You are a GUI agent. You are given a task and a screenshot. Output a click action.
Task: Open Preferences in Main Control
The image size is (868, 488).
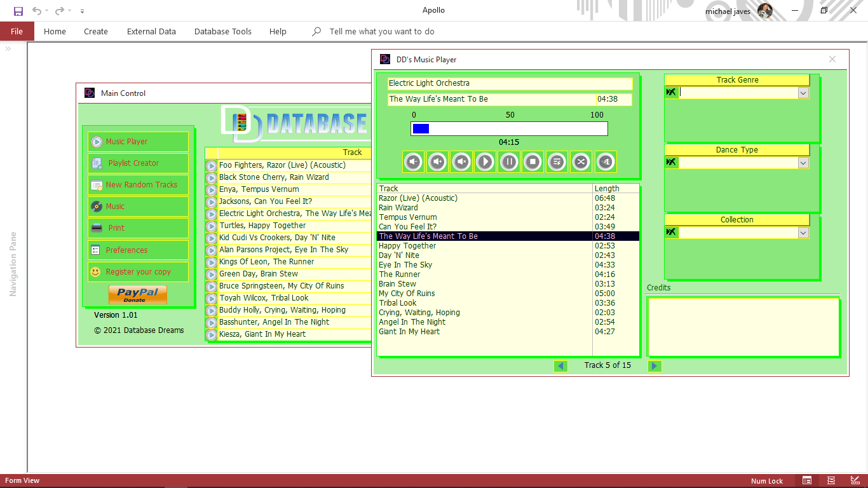click(139, 250)
